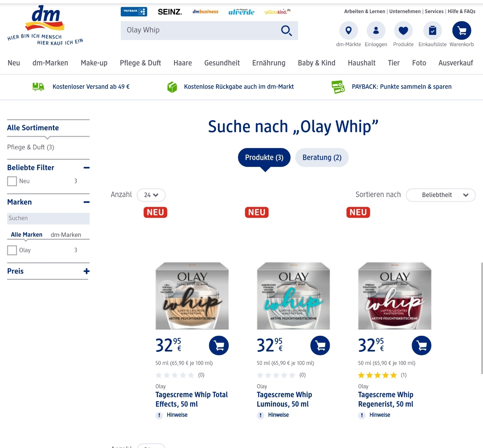Open dm-Märkte store locator icon

click(x=348, y=30)
